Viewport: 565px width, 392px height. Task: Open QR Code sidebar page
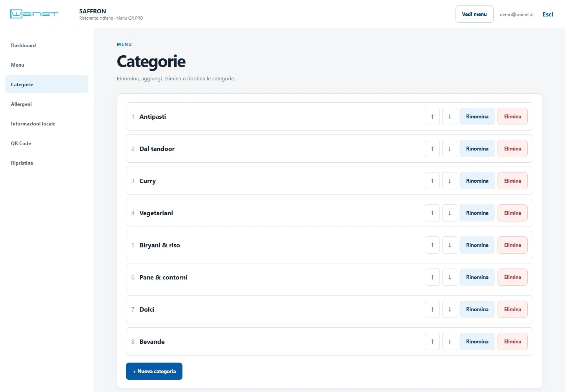click(x=47, y=143)
